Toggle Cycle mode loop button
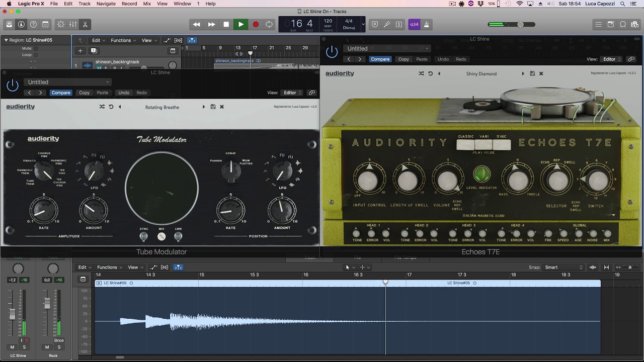This screenshot has width=644, height=362. (270, 24)
